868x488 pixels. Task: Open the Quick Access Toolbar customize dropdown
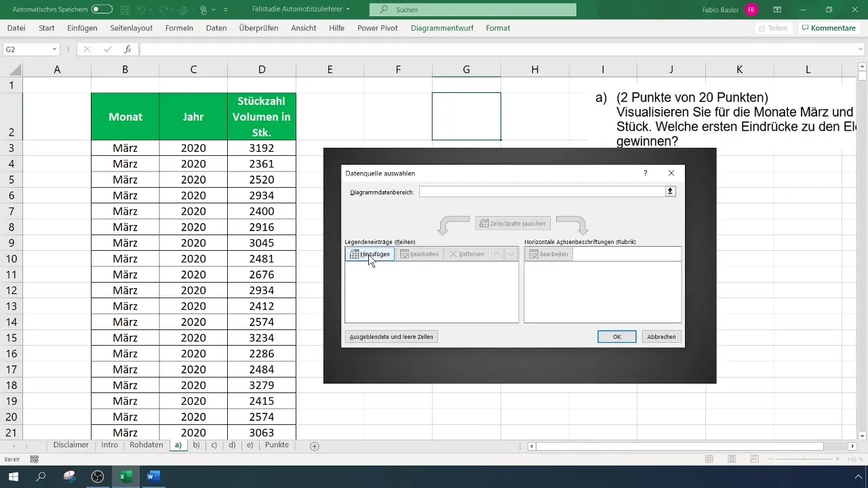(x=225, y=10)
